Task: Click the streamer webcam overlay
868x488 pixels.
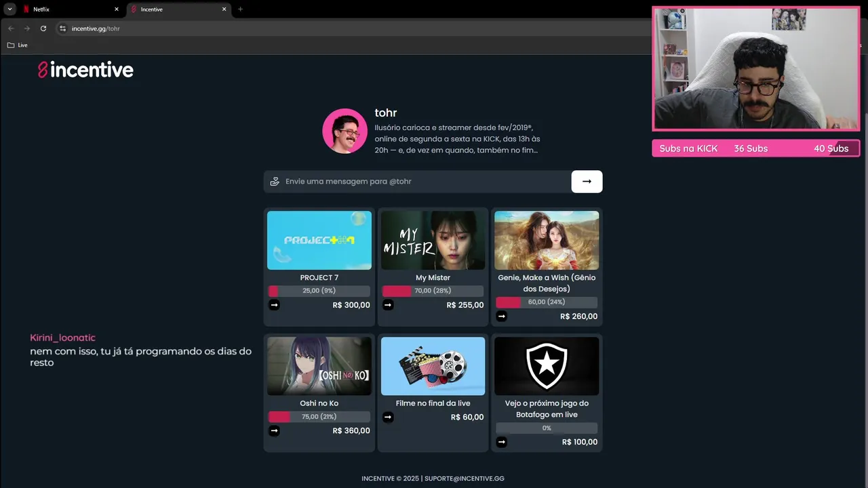Action: tap(756, 68)
